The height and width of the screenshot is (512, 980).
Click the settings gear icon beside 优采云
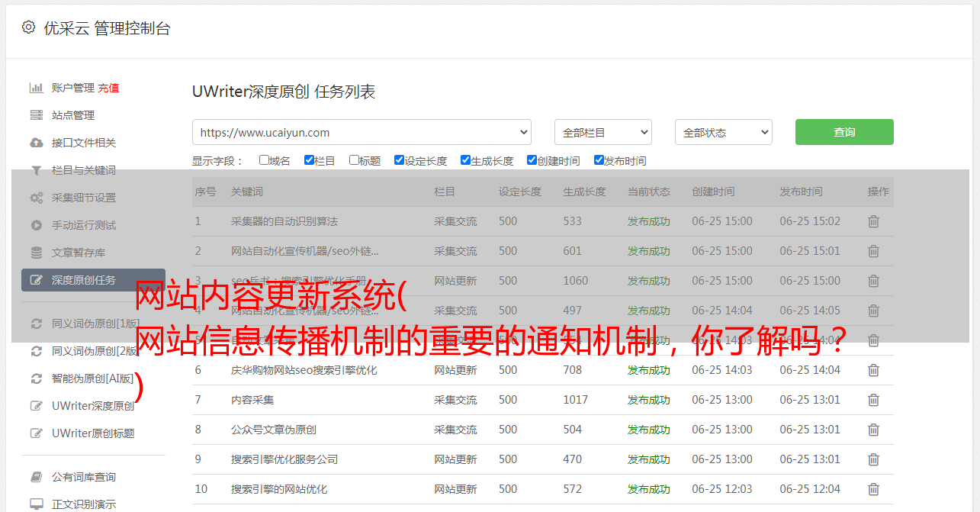pos(28,27)
